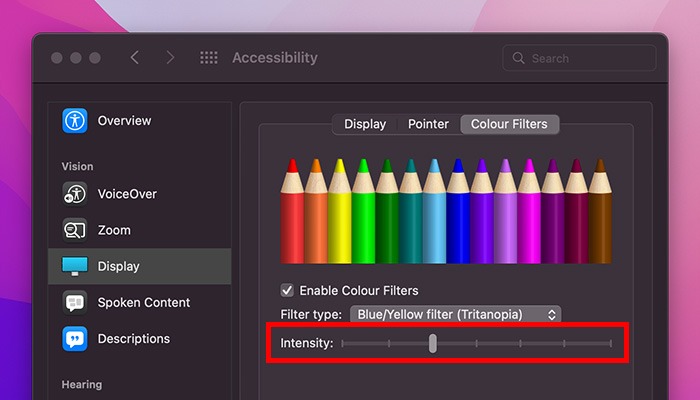Click the Display monitor icon in sidebar
This screenshot has width=700, height=400.
75,266
